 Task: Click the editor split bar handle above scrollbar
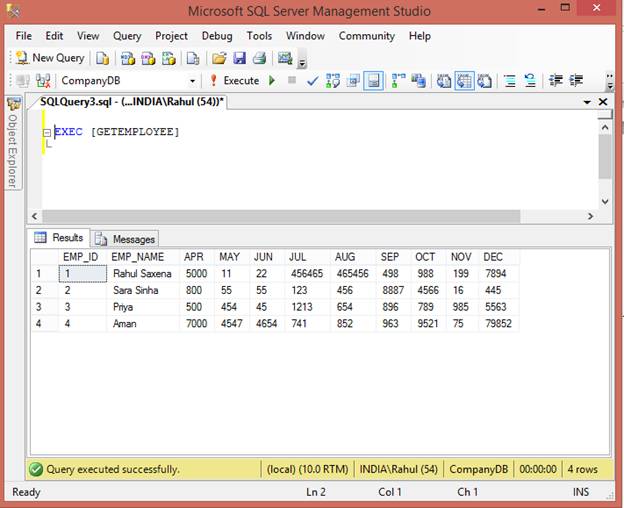pyautogui.click(x=605, y=115)
